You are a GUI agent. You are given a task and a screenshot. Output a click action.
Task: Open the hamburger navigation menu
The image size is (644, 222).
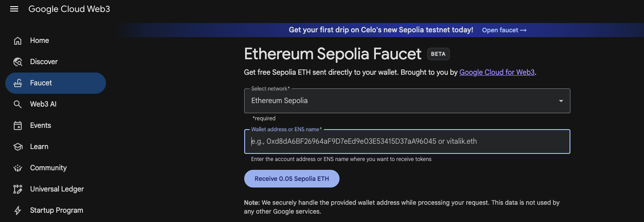14,9
